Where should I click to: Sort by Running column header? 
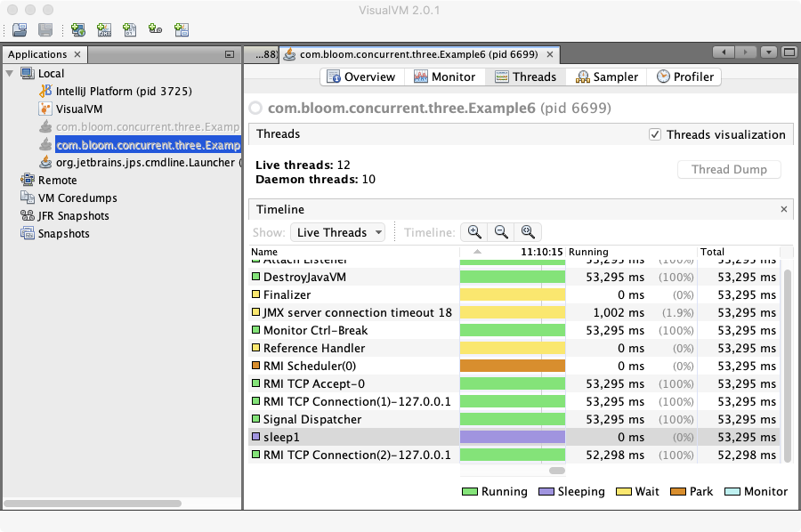631,252
